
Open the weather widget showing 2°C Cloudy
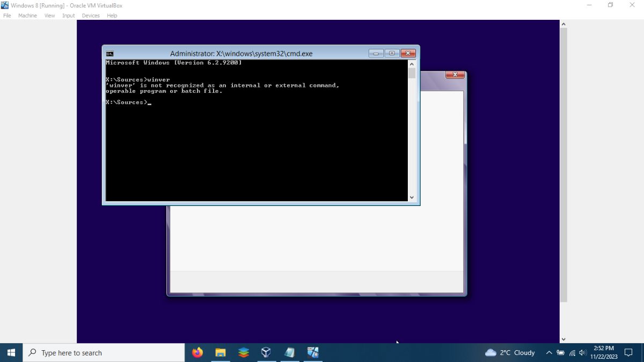(510, 352)
